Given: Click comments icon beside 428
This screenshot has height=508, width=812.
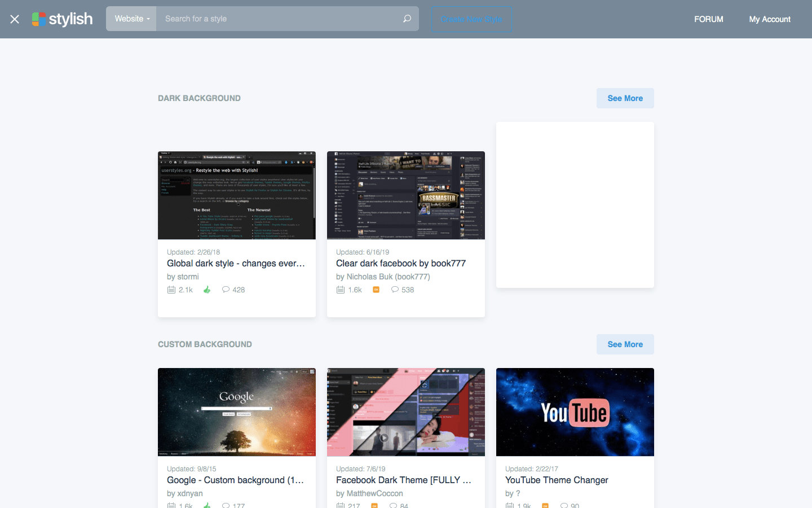Looking at the screenshot, I should (x=226, y=290).
